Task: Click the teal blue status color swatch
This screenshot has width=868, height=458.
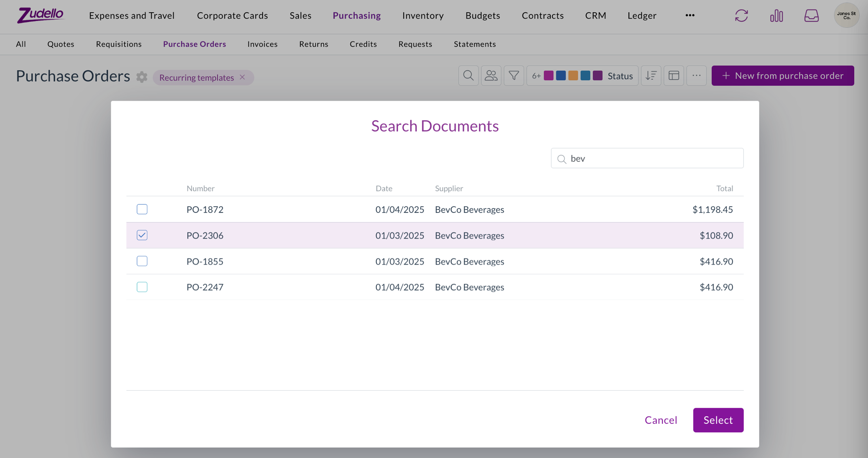Action: (x=585, y=75)
